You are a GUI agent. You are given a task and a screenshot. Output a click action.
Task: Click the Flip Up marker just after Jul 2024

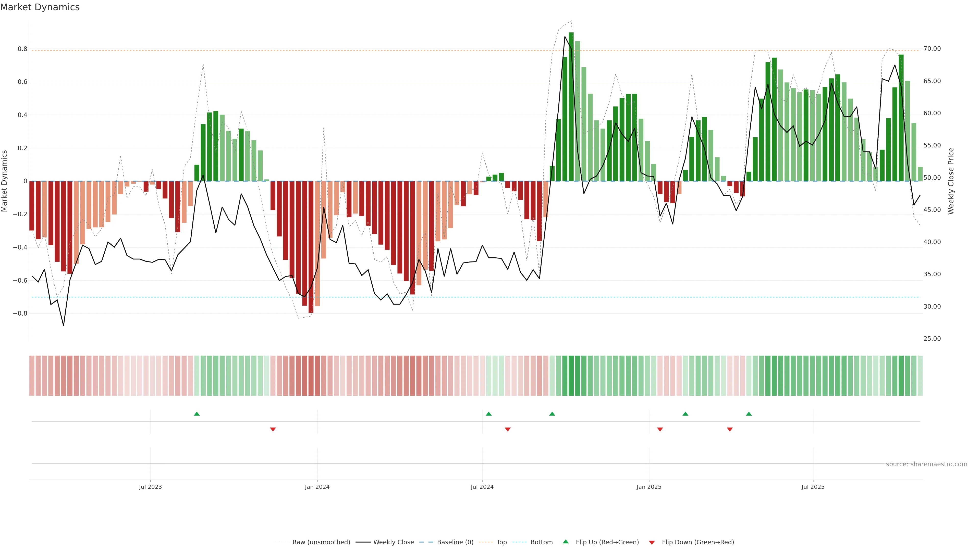(489, 414)
